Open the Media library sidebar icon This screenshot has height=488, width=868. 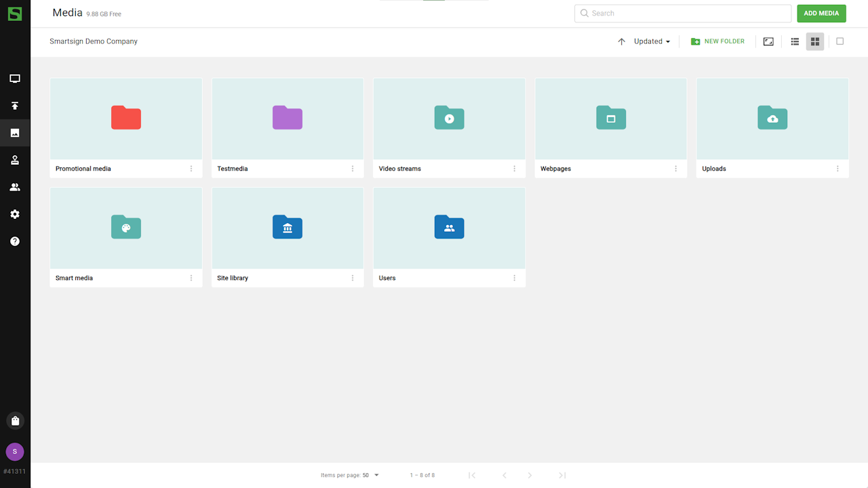(15, 133)
